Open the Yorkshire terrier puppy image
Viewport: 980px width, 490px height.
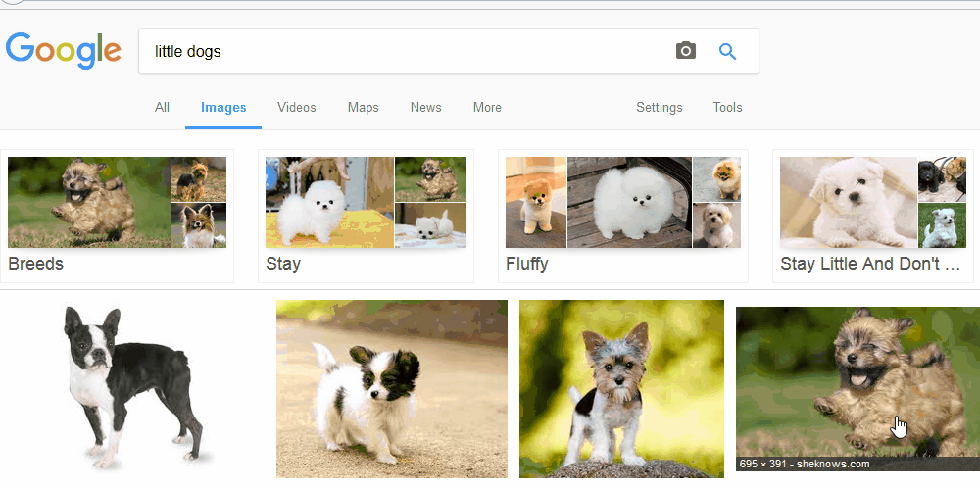click(621, 389)
